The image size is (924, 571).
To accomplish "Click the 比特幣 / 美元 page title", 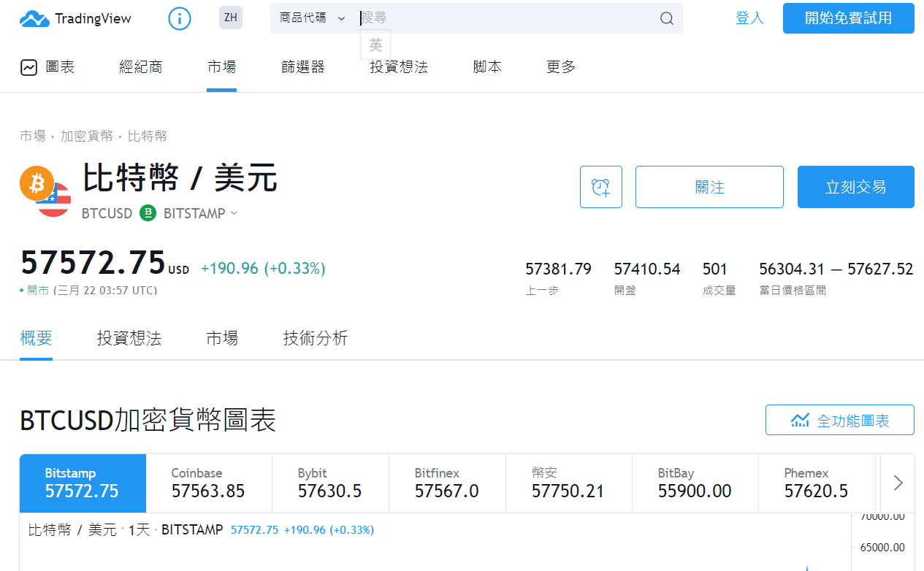I will pyautogui.click(x=180, y=179).
